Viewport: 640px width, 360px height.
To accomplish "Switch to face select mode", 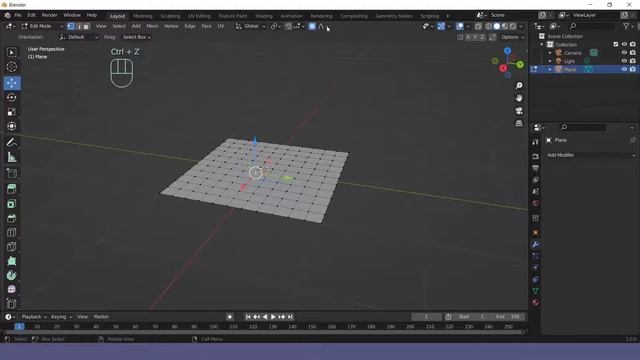I will pos(86,26).
